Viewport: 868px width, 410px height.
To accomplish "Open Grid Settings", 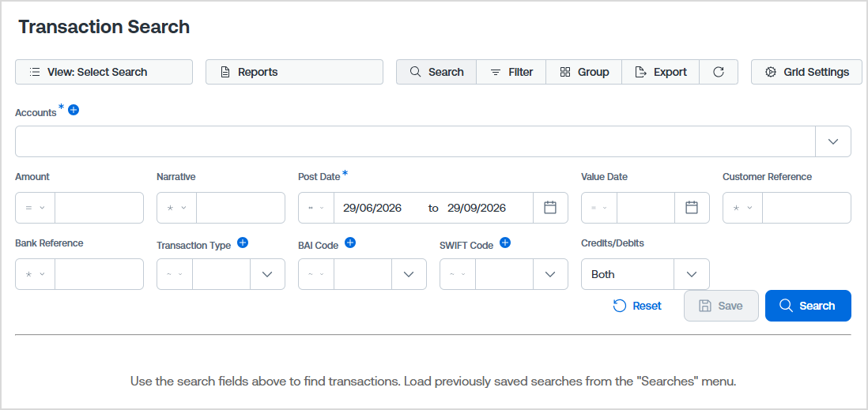I will 806,72.
